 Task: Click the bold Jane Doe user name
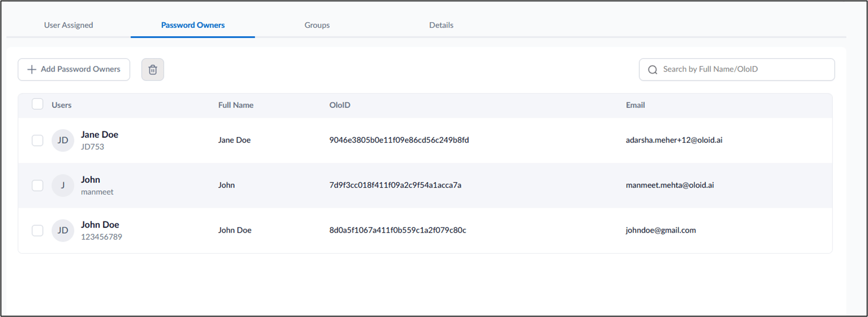[99, 134]
